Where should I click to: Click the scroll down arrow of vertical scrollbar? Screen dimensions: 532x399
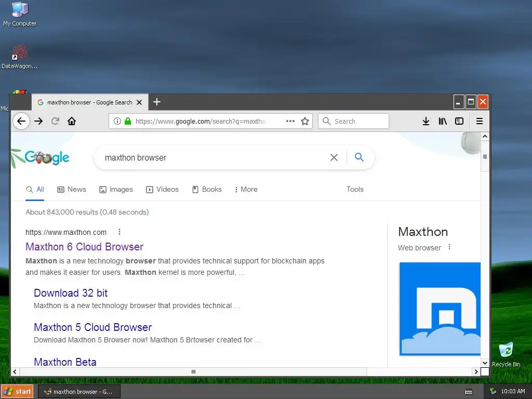click(485, 363)
